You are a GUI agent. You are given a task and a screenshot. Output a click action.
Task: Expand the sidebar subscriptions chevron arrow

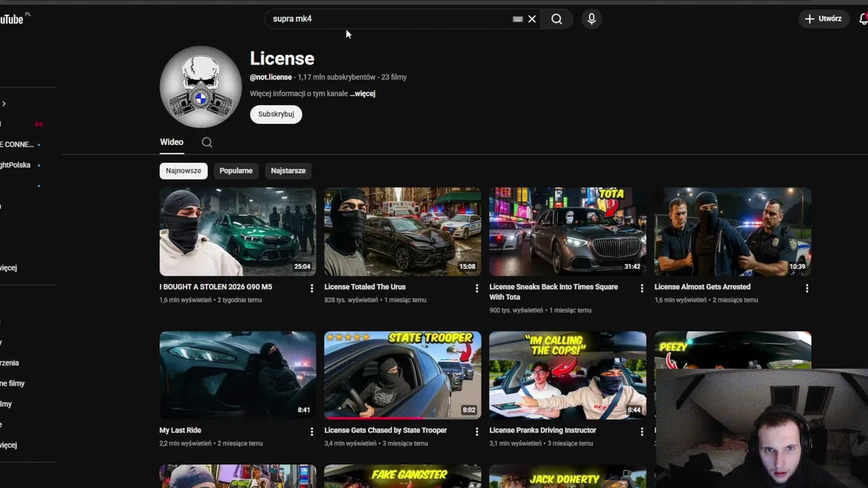click(3, 104)
